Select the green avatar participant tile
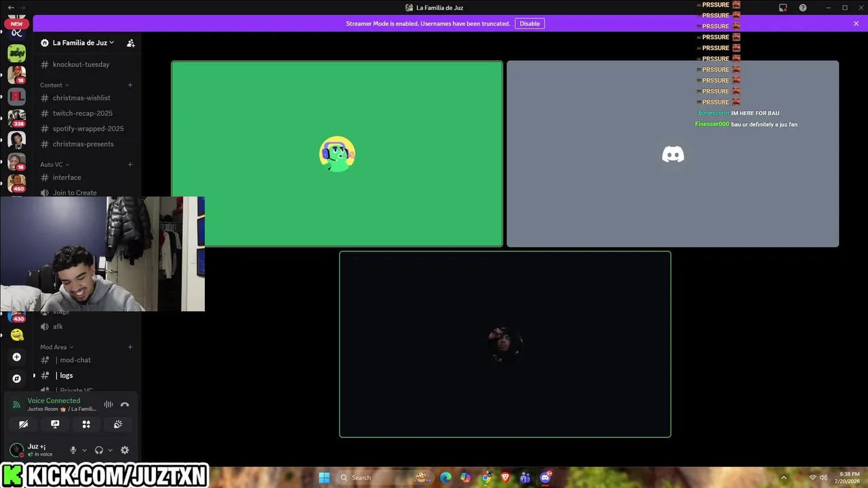The width and height of the screenshot is (868, 488). click(x=337, y=154)
